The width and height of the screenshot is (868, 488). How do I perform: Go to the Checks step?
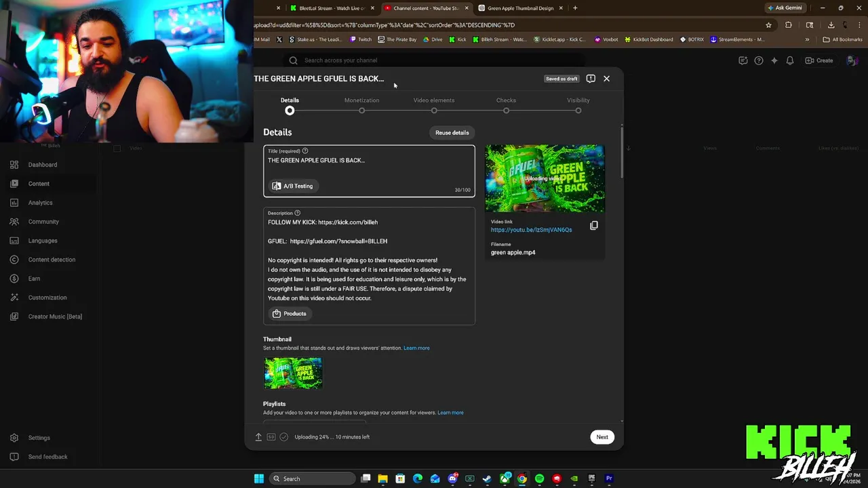point(506,104)
